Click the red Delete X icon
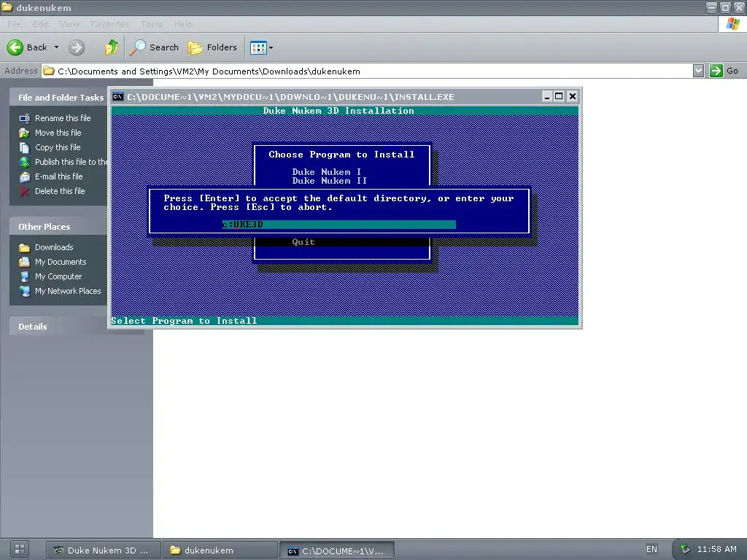The height and width of the screenshot is (560, 747). point(24,192)
